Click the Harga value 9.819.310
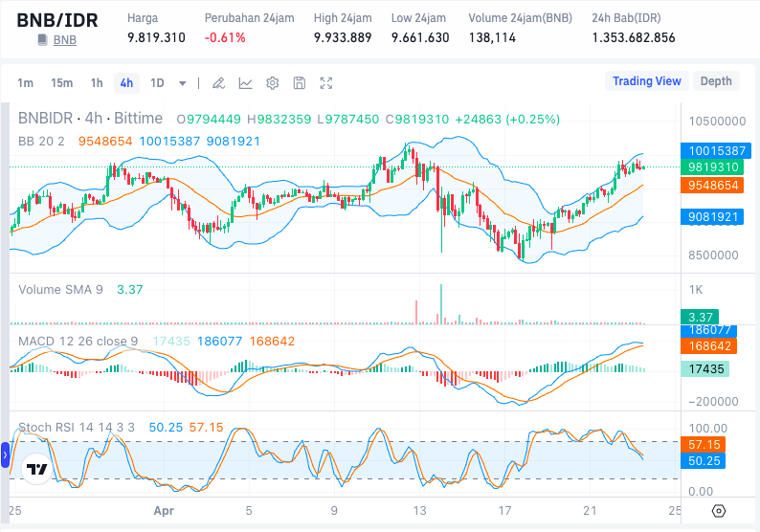Viewport: 760px width, 532px height. (156, 37)
